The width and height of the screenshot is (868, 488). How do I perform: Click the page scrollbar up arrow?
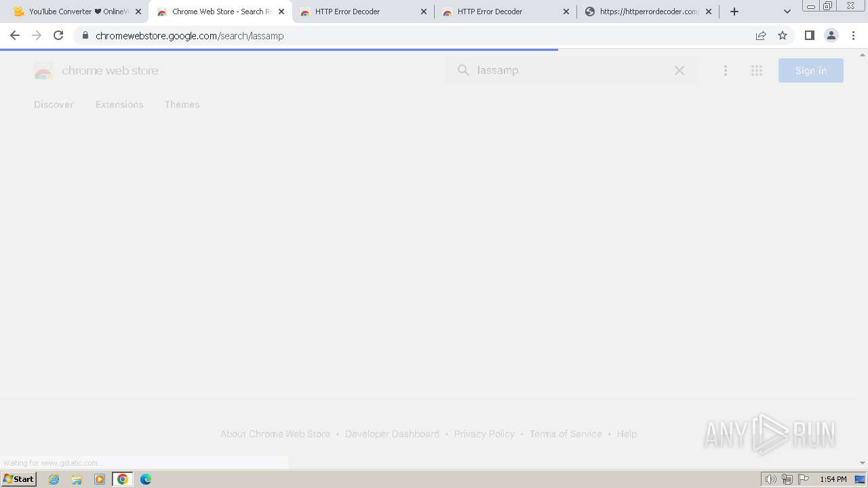pos(863,54)
